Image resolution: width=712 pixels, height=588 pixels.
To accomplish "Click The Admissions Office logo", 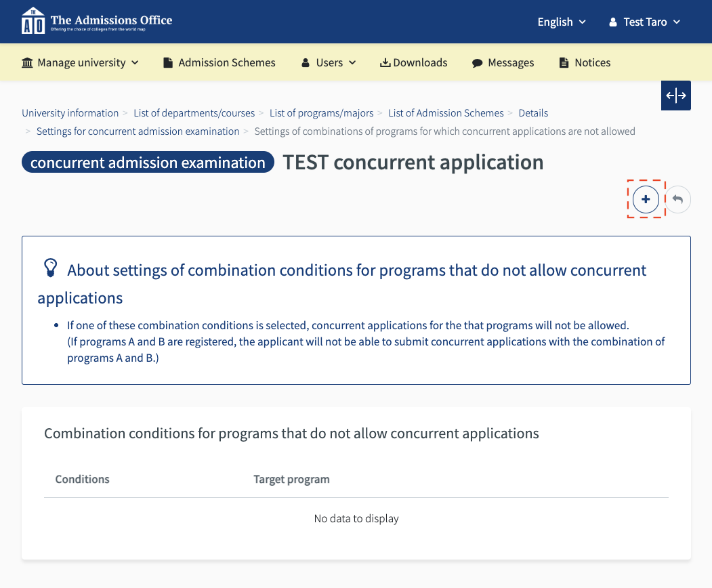I will point(97,22).
